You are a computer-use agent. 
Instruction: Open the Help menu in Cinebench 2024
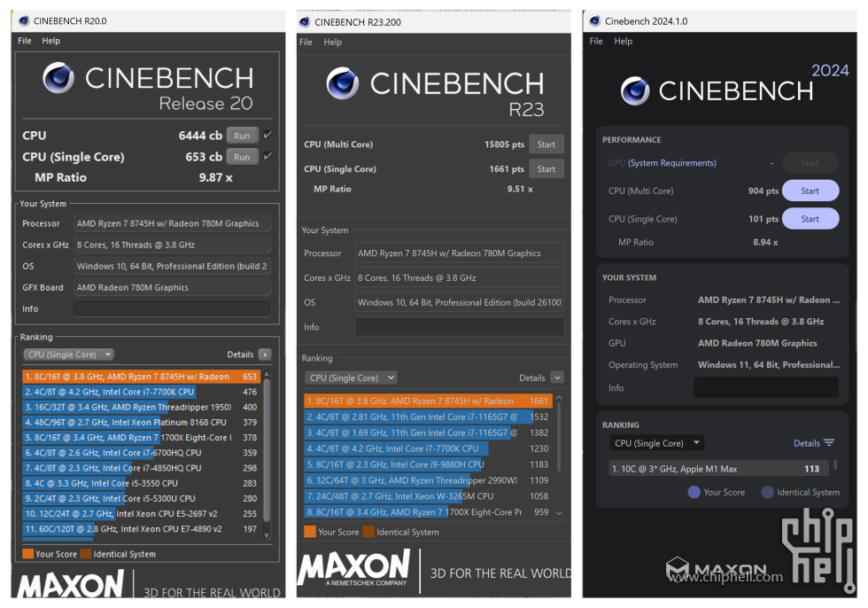[624, 41]
